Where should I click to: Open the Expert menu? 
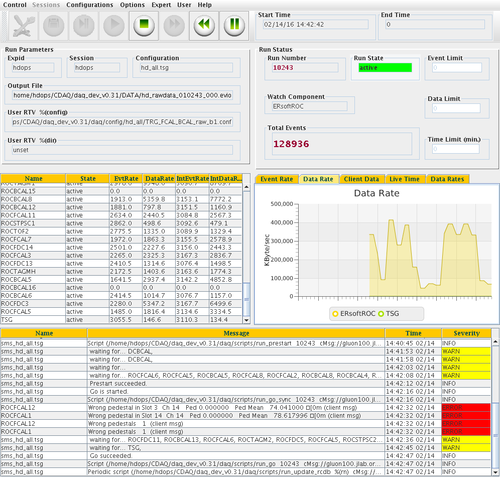(x=161, y=5)
